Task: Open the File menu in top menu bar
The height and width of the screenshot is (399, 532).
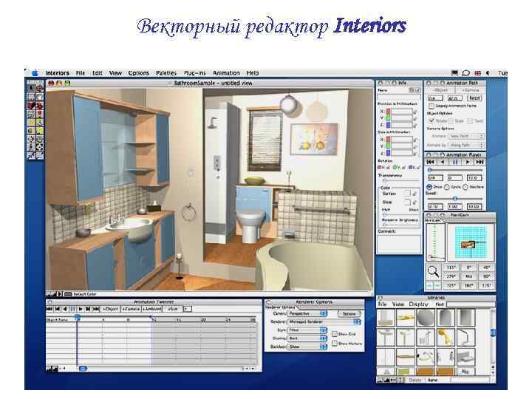Action: pyautogui.click(x=81, y=73)
